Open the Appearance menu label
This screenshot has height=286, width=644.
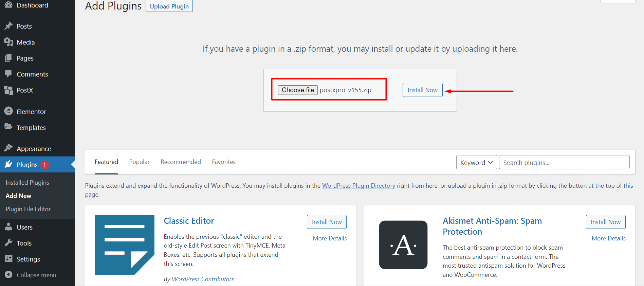[34, 149]
